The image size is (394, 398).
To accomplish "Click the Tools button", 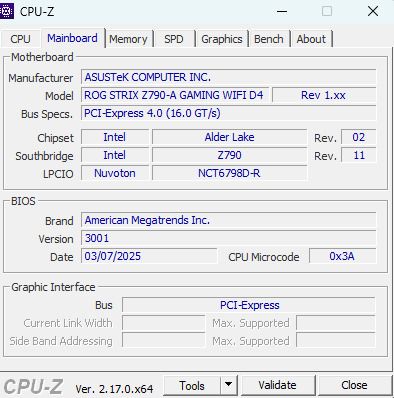I will [192, 385].
